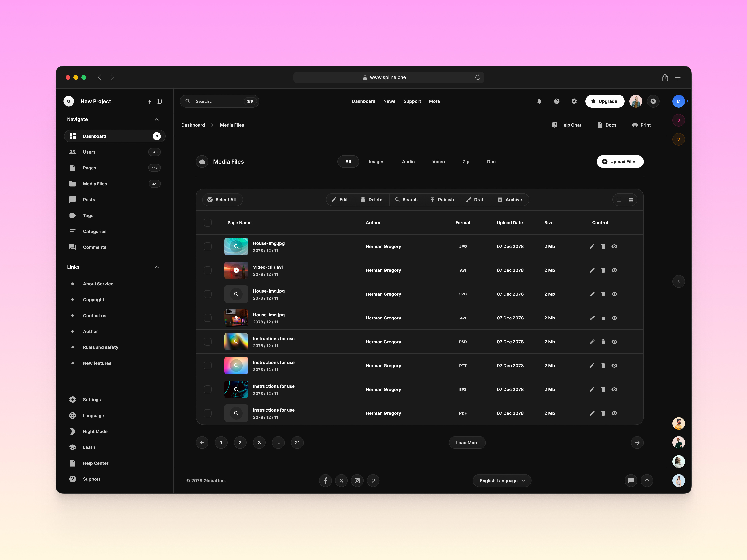Click the Upload Files button

(620, 161)
